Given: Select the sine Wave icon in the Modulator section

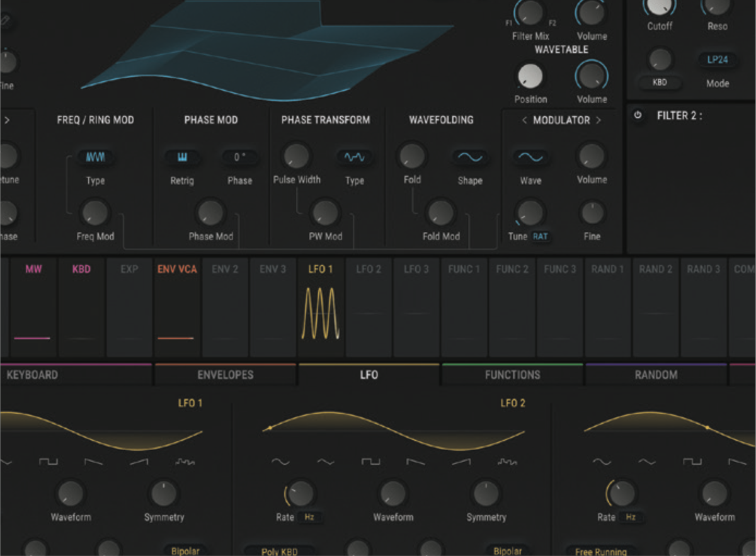Looking at the screenshot, I should [x=530, y=158].
